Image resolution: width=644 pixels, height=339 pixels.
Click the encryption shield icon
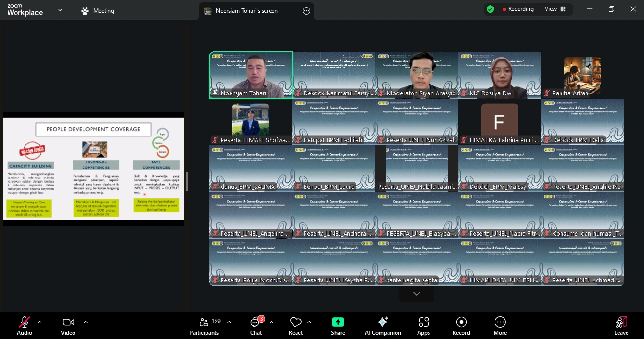point(490,9)
